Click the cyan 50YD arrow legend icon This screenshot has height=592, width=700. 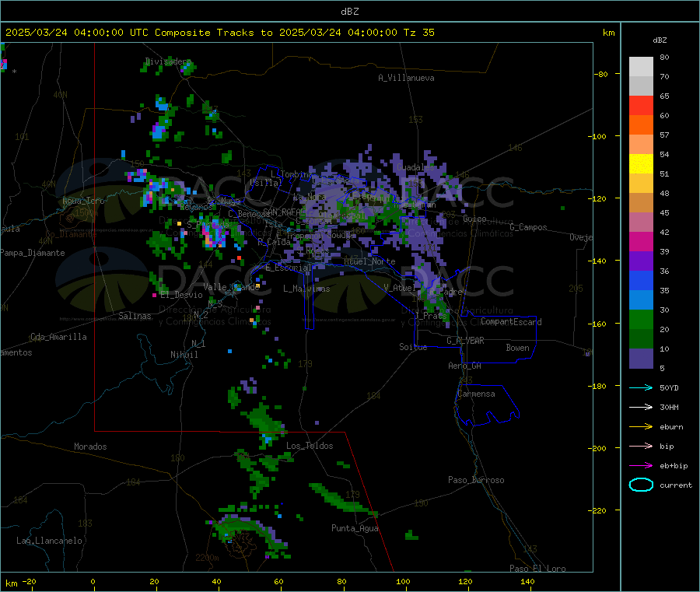641,387
